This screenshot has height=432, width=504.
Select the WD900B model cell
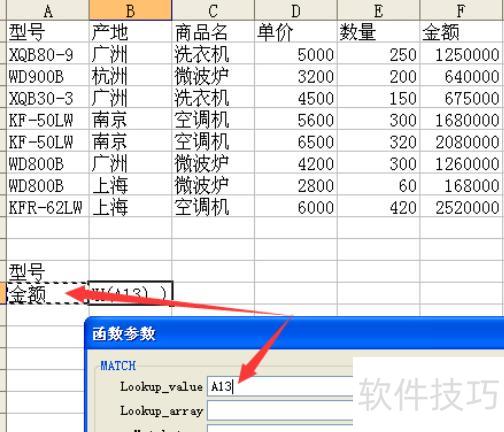pos(48,75)
